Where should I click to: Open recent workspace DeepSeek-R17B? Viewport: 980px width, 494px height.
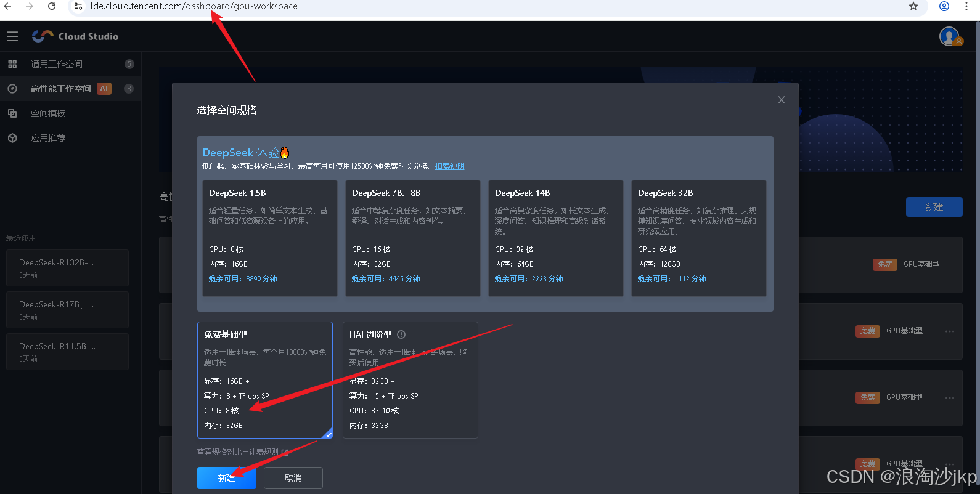coord(67,310)
